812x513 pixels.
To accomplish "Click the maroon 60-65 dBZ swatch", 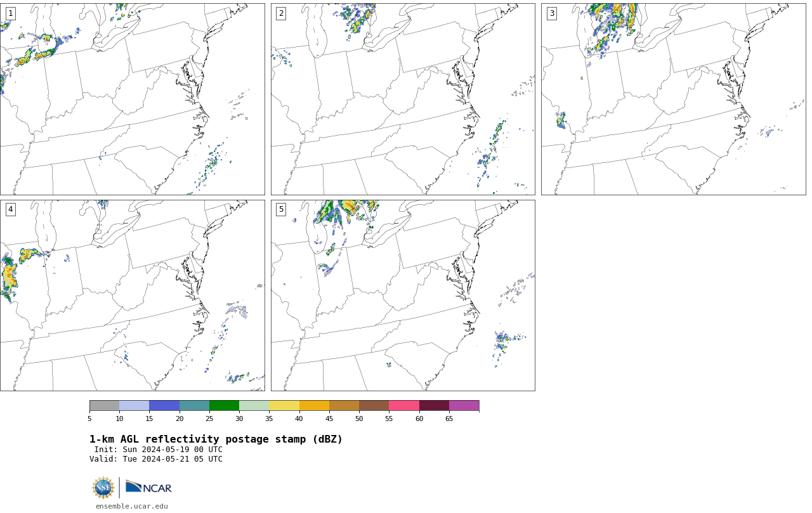I will click(x=435, y=406).
